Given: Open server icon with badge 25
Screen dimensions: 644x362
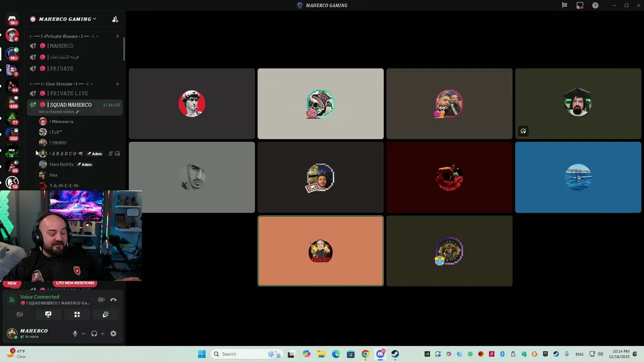Looking at the screenshot, I should point(12,166).
